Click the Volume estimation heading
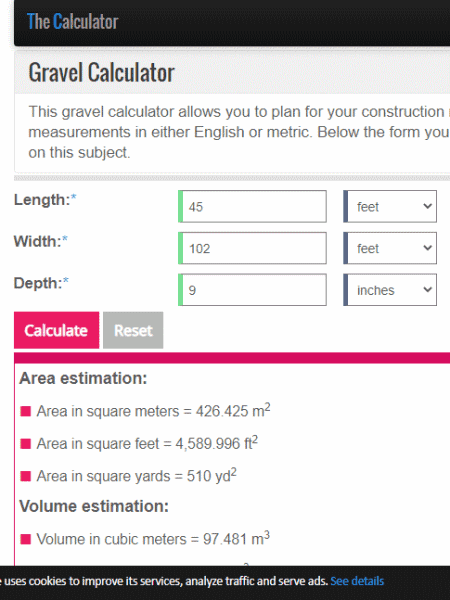This screenshot has width=450, height=600. coord(94,506)
